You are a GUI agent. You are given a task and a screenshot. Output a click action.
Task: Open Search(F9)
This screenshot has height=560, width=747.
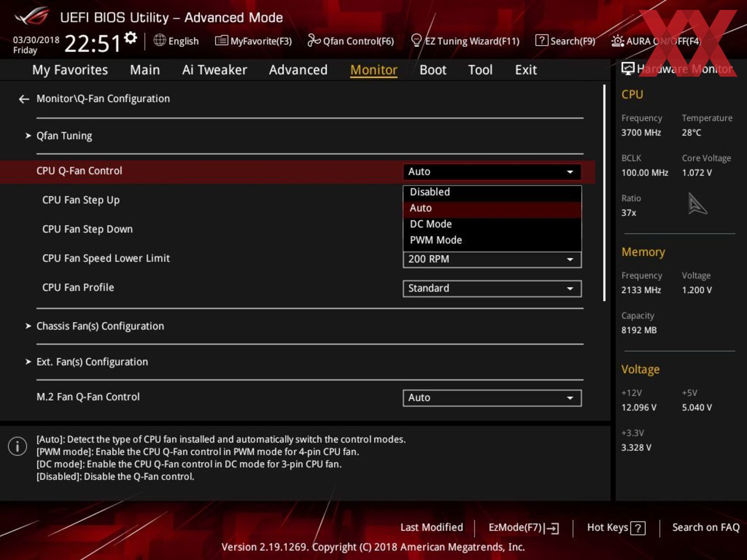(x=565, y=41)
